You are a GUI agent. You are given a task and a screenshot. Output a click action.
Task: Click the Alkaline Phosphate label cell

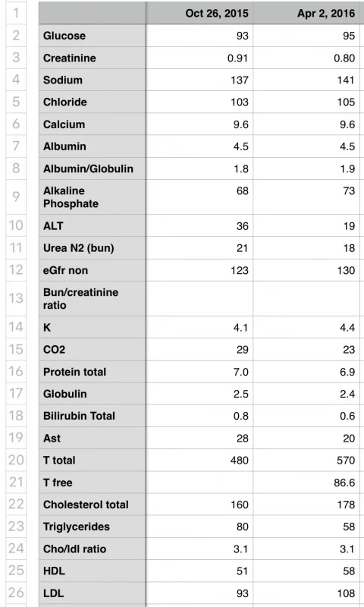[x=92, y=197]
